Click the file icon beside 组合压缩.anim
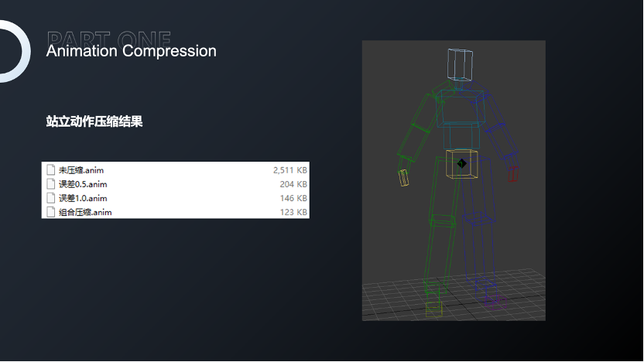Viewport: 644px width, 362px height. [51, 212]
